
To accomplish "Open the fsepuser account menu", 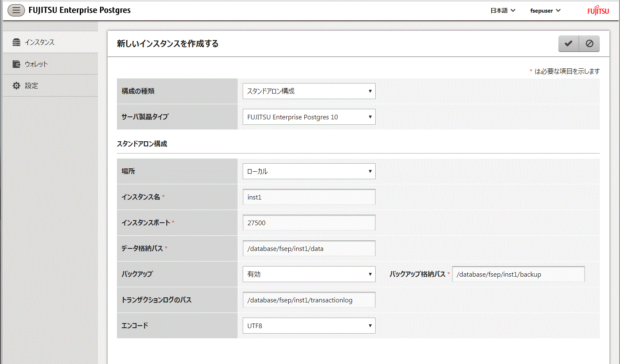I will (x=545, y=11).
